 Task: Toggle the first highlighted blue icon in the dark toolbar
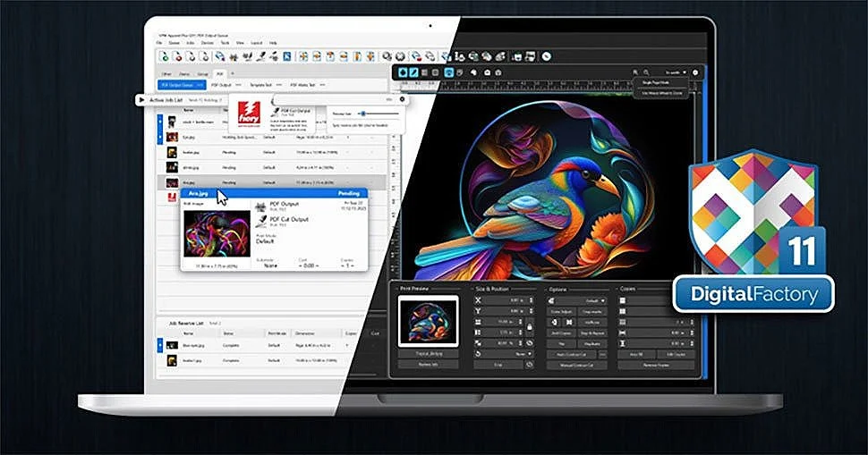coord(403,72)
